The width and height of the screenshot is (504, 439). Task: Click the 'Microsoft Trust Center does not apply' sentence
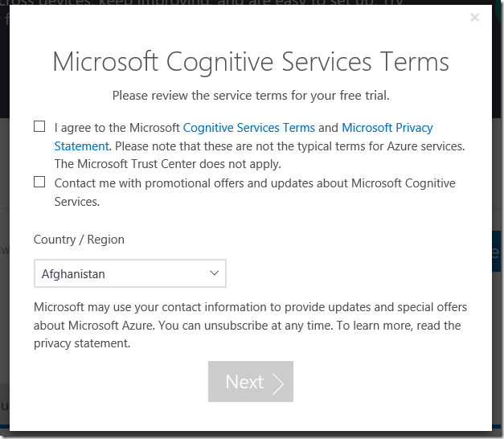[167, 164]
